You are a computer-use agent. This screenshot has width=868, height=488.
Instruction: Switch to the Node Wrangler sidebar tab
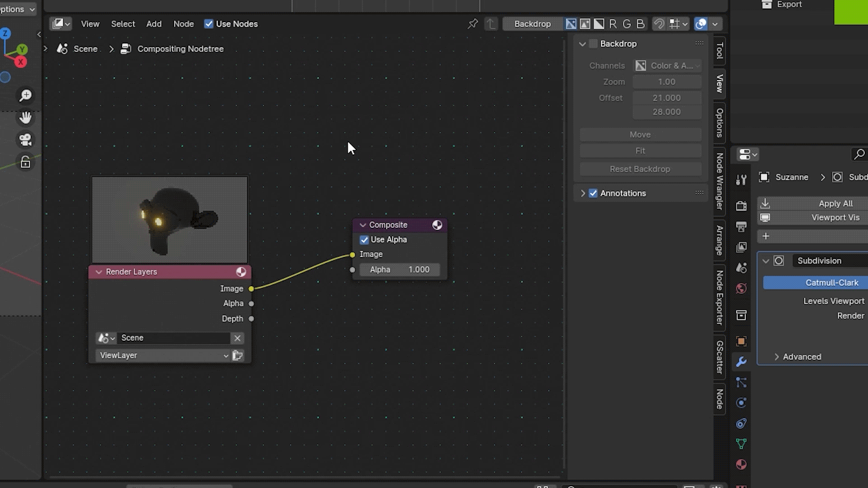point(719,181)
